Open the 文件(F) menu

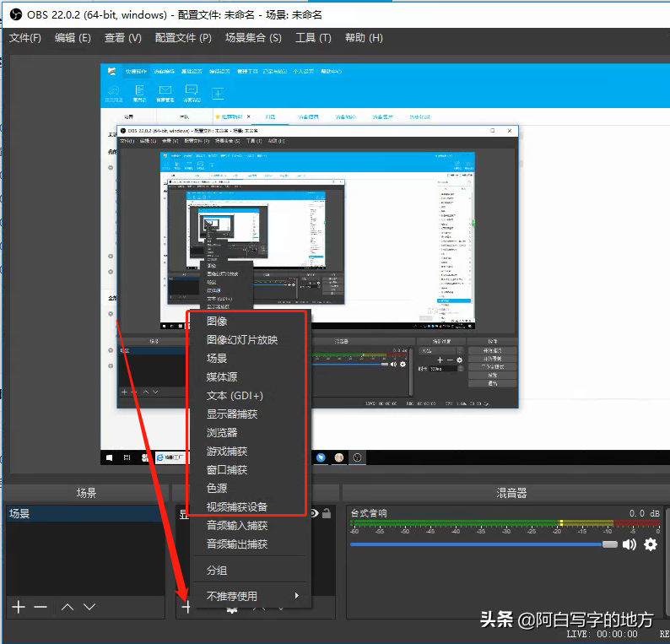[25, 38]
